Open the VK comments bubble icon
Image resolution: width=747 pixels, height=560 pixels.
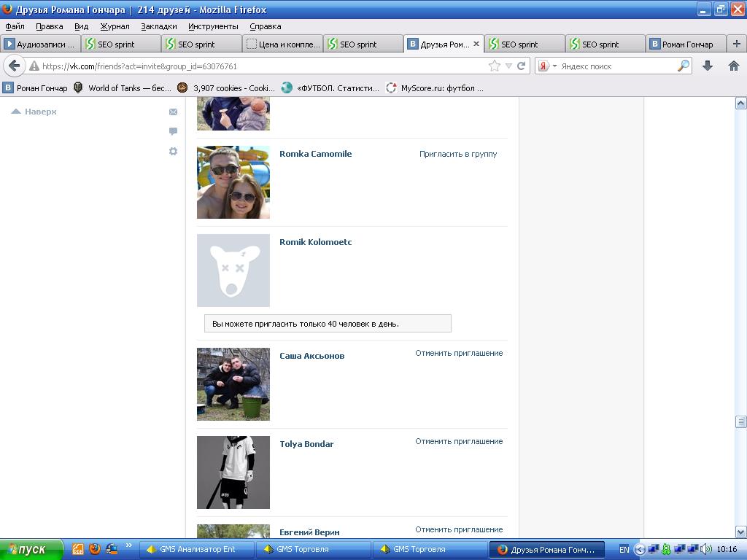click(x=173, y=131)
